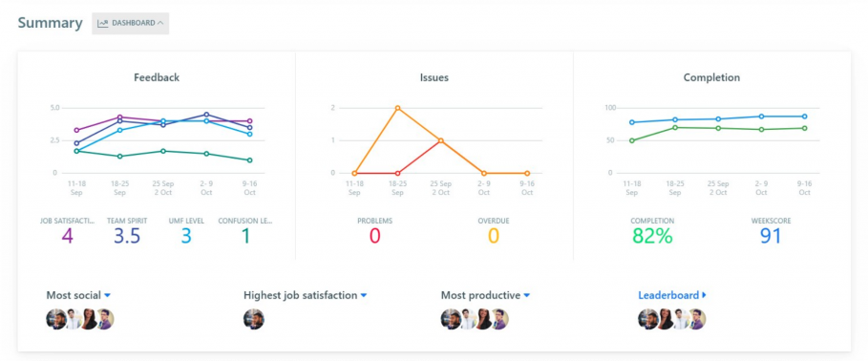Click the Weekscore 91 figure
Viewport: 868px width, 361px height.
pyautogui.click(x=771, y=237)
